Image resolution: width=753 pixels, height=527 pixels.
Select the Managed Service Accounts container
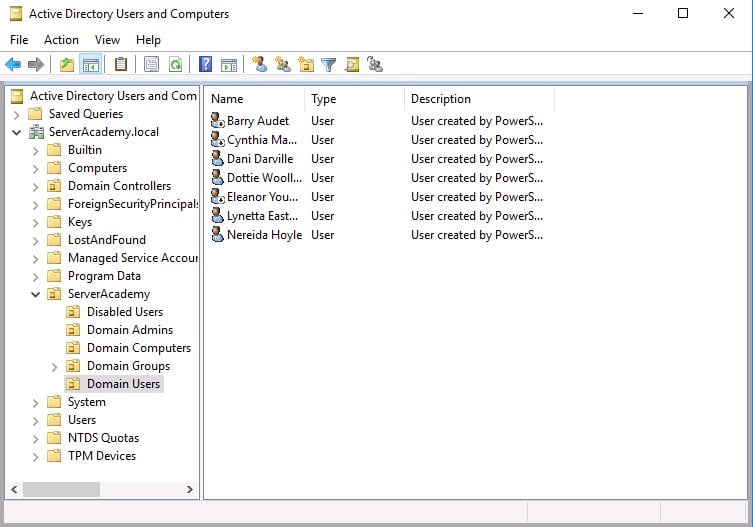133,258
